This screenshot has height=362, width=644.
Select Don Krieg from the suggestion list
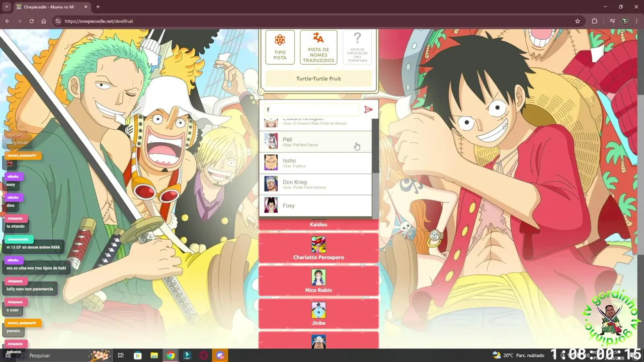[315, 184]
